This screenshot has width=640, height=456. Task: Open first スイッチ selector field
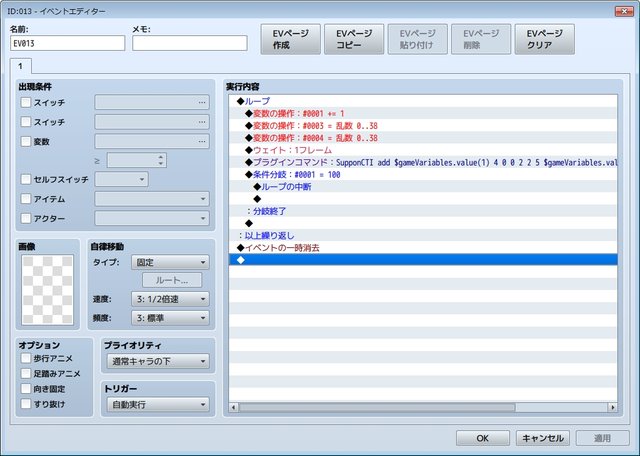point(152,102)
